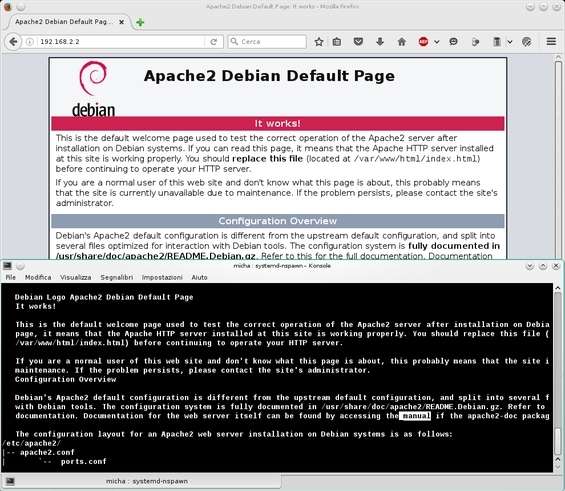Click the red Adblock Plus icon

tap(423, 42)
